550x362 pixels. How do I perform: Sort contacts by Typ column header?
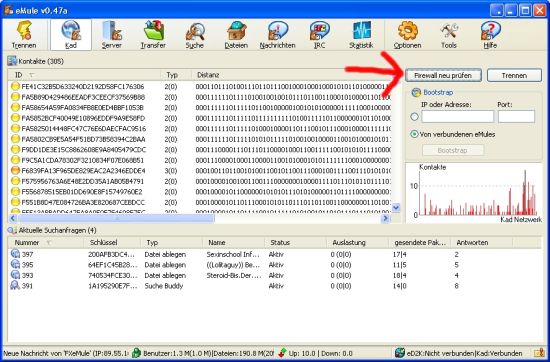click(x=176, y=75)
